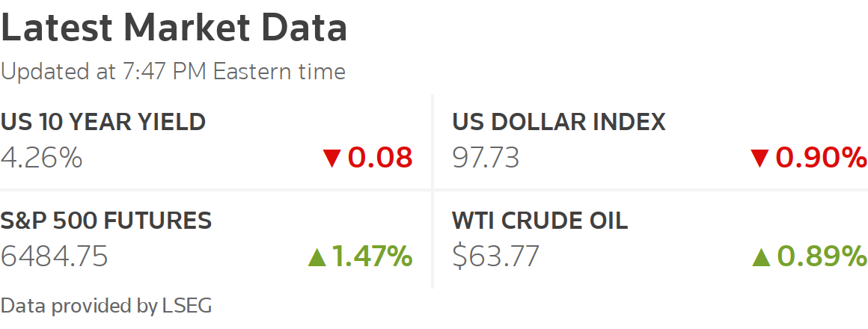Click the 0.89% crude oil gain

coord(821,256)
